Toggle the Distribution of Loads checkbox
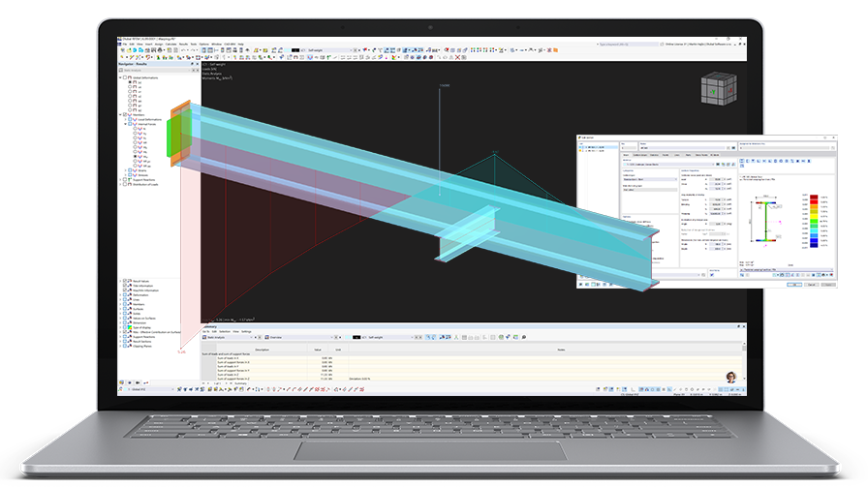This screenshot has height=488, width=868. coord(125,184)
